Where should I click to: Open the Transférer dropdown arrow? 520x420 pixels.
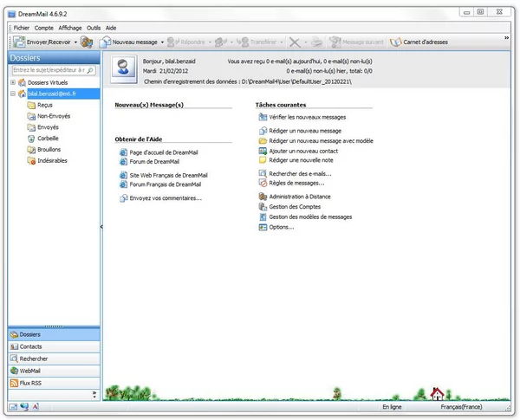coord(282,42)
